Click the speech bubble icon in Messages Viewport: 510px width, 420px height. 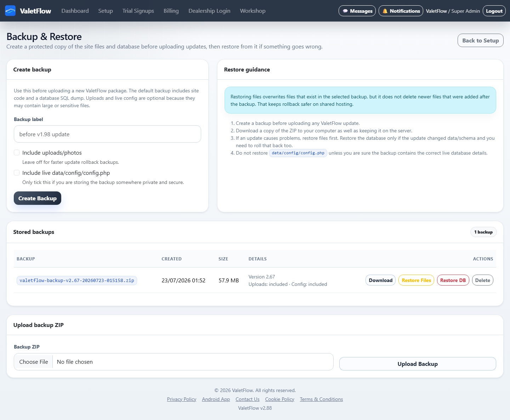(345, 11)
